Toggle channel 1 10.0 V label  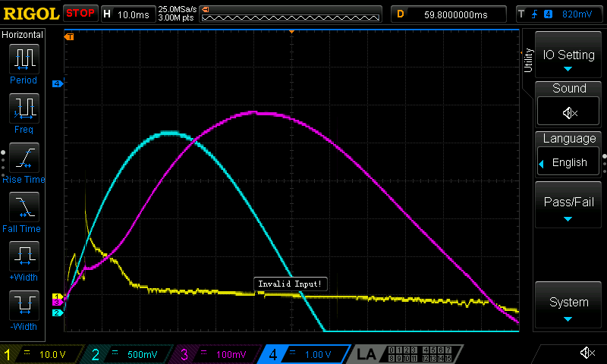tap(42, 354)
